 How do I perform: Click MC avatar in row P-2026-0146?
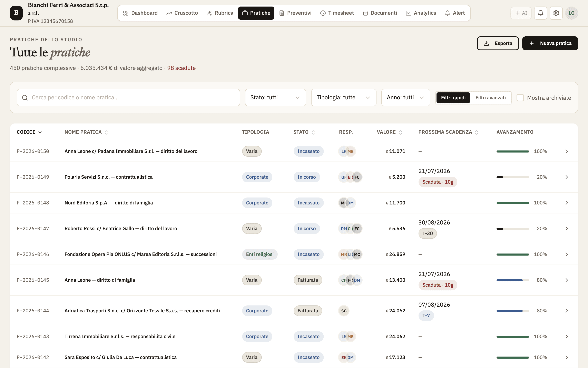click(x=357, y=254)
